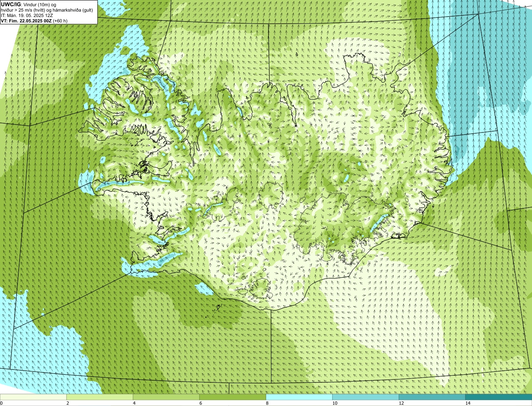Click the '4' label on the color scale
Image resolution: width=532 pixels, height=406 pixels.
(x=134, y=403)
